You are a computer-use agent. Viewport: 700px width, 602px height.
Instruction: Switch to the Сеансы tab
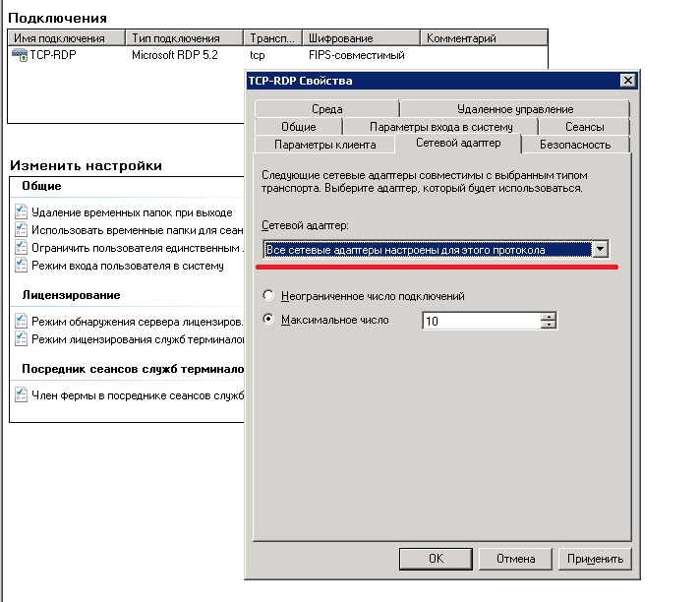pyautogui.click(x=584, y=127)
